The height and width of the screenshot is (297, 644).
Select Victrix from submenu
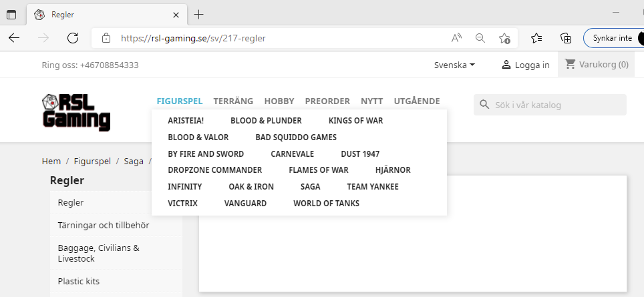tap(183, 204)
